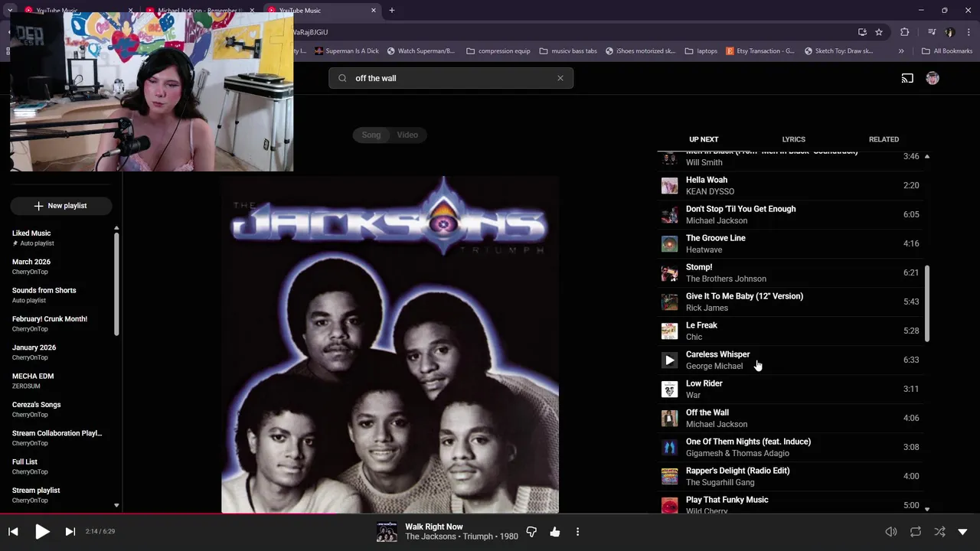Like Walk Right Now

point(554,532)
